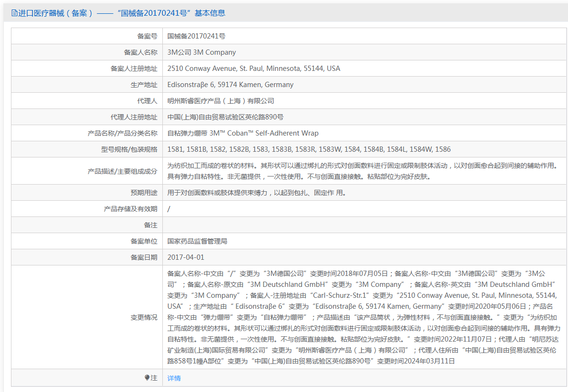Click the 国家药品监督管理局 value

197,241
